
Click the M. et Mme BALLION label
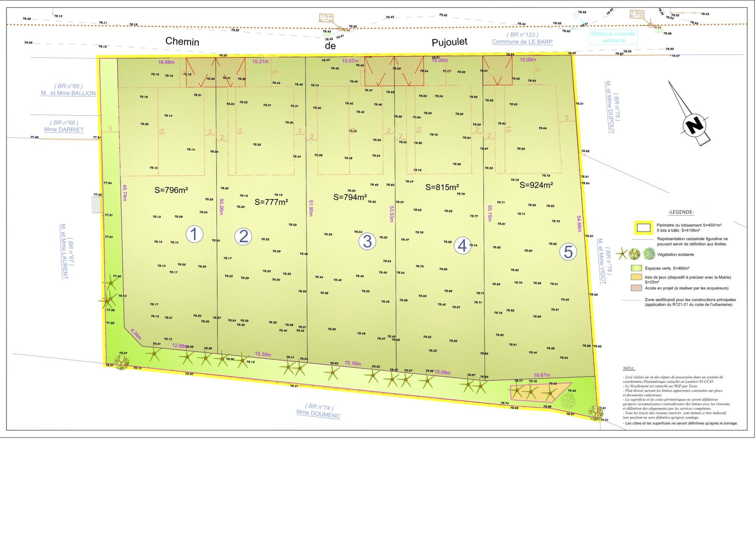[x=68, y=93]
